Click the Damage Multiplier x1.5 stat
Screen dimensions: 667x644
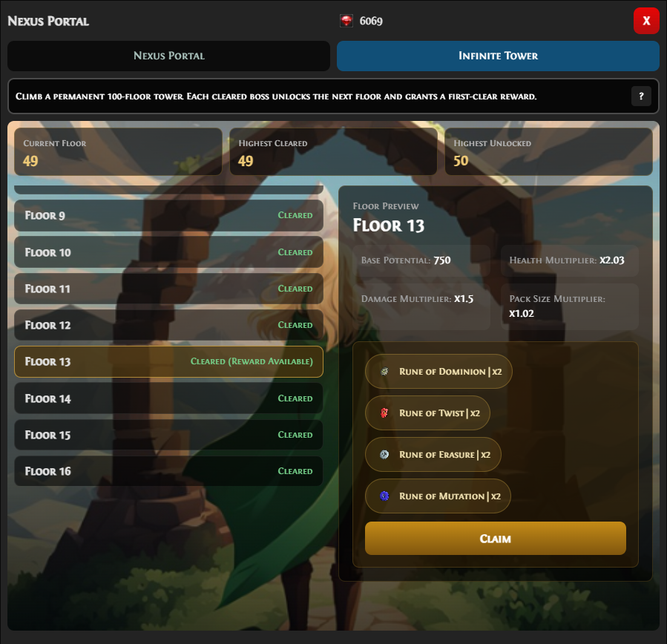click(421, 306)
